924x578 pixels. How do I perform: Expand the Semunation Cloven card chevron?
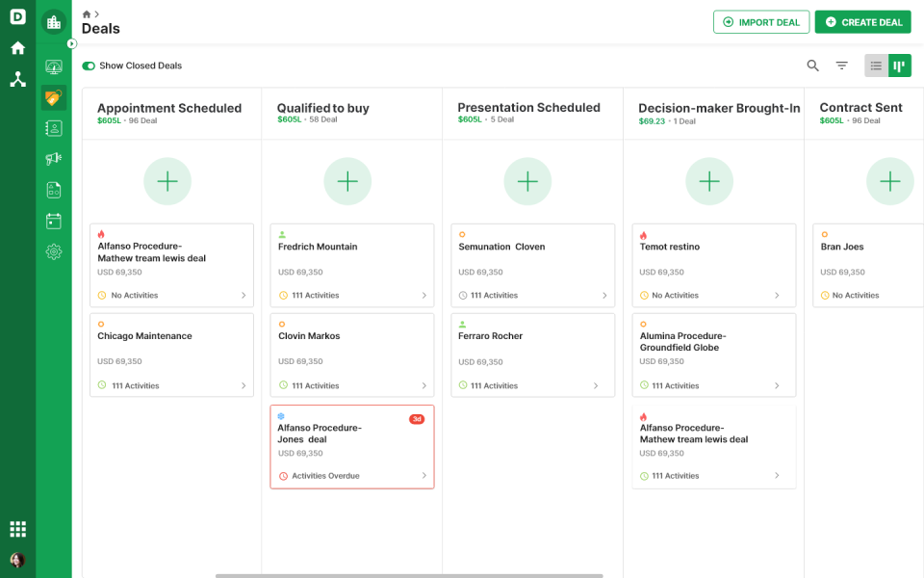click(604, 296)
